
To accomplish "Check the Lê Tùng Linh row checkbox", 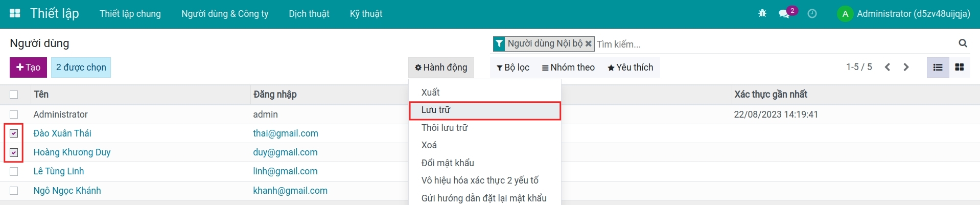I will pos(14,171).
